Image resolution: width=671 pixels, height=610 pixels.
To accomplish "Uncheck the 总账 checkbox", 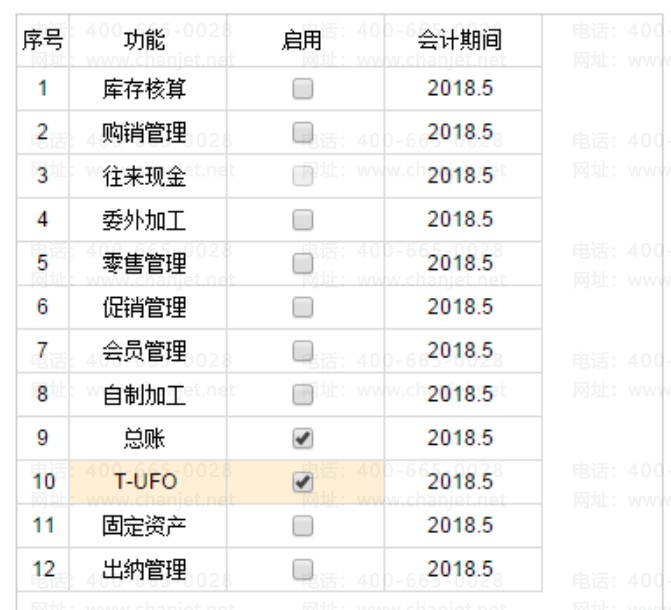I will coord(302,438).
